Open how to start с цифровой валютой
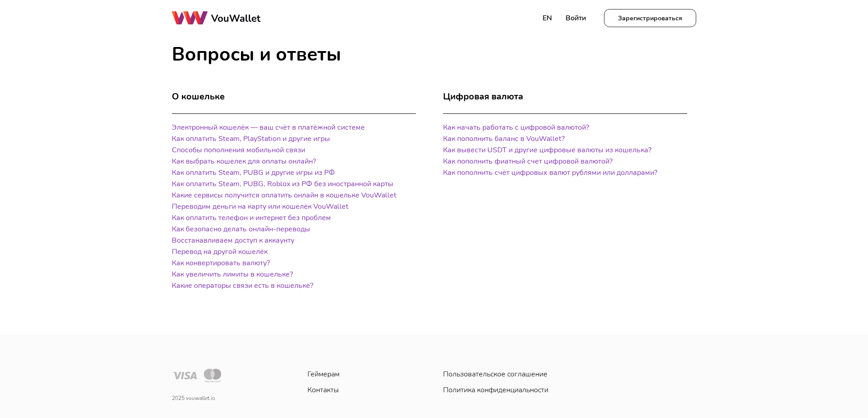Viewport: 868px width, 418px height. [x=516, y=127]
